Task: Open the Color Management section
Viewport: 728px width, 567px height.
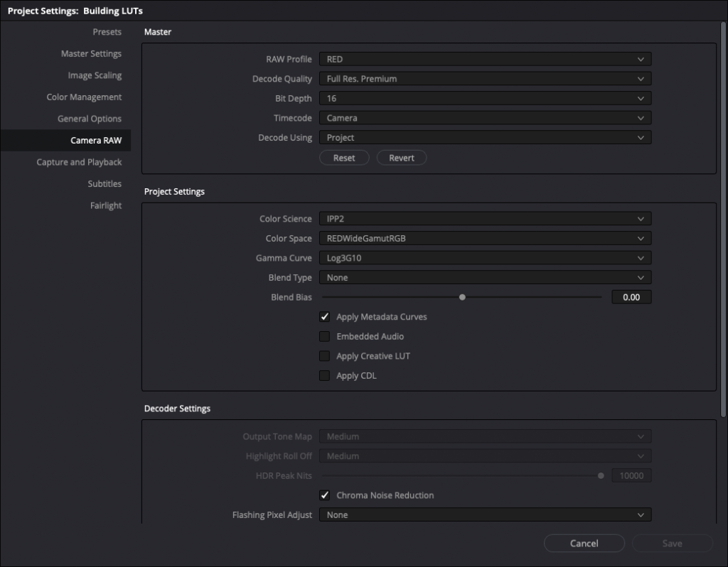Action: coord(84,97)
